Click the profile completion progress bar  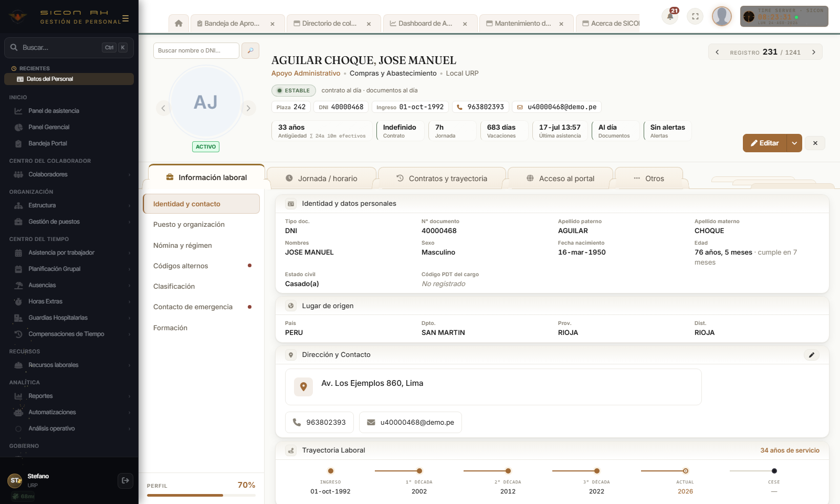click(201, 495)
